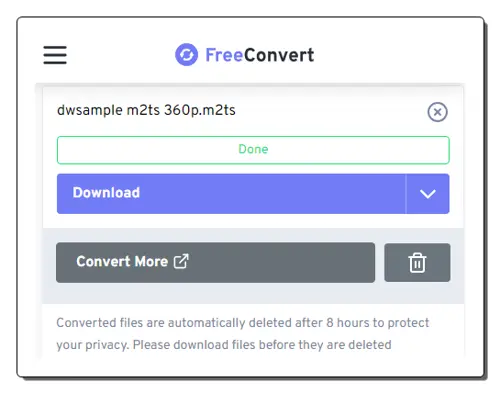This screenshot has width=500, height=393.
Task: Click the purple "Free" part of the logo
Action: coord(224,55)
